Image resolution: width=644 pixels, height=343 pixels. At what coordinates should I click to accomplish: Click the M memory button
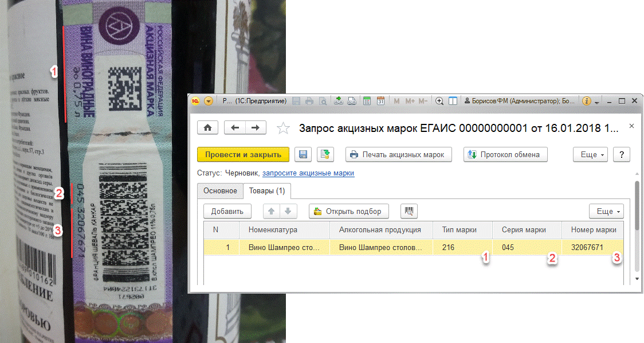click(x=396, y=101)
